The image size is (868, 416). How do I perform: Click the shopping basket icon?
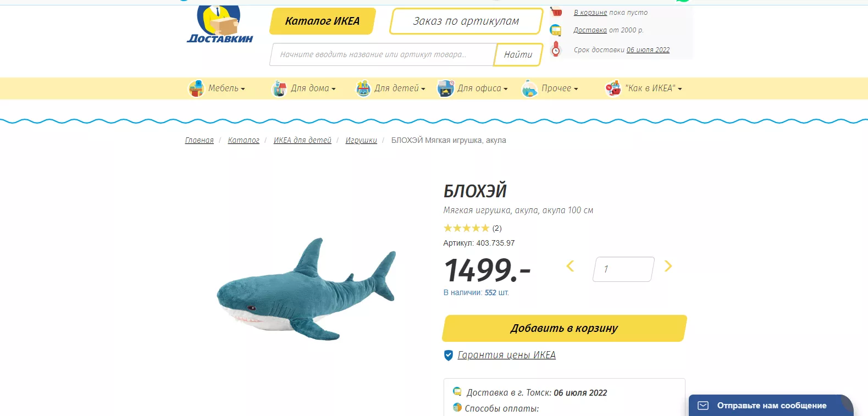pyautogui.click(x=556, y=12)
